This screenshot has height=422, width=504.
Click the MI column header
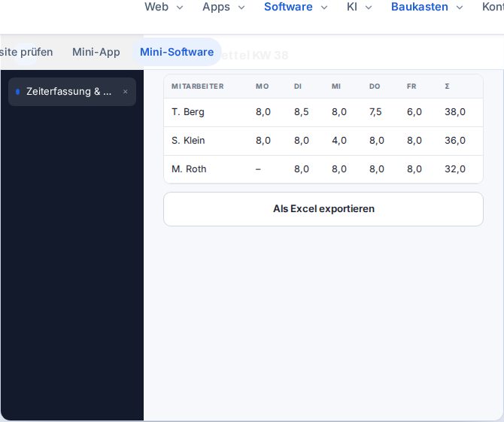(336, 87)
